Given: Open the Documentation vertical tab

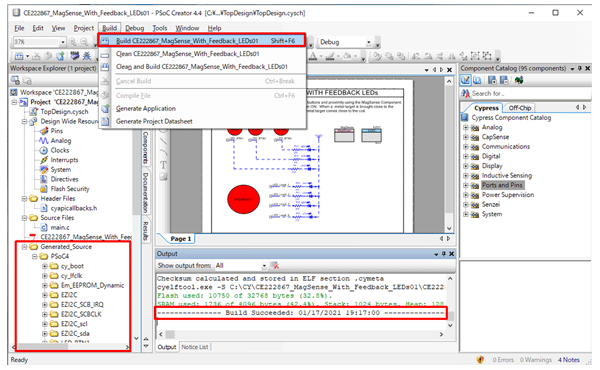Looking at the screenshot, I should point(145,192).
